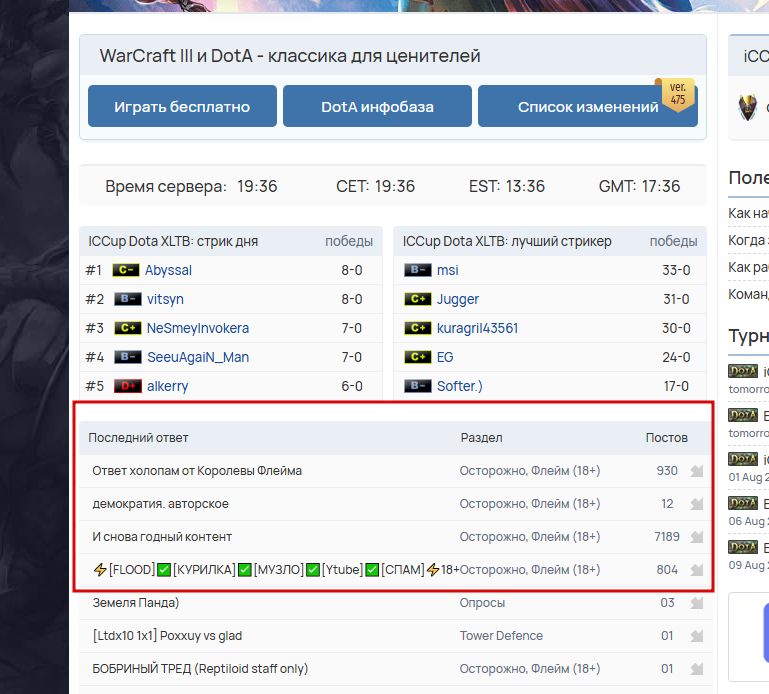Open Список изменений changelog
This screenshot has width=769, height=694.
pyautogui.click(x=588, y=106)
